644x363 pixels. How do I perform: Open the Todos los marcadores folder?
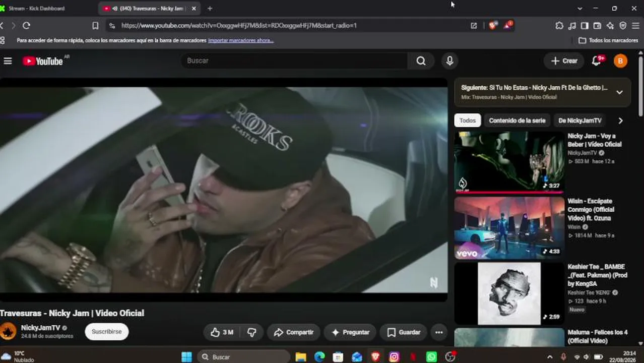(608, 40)
